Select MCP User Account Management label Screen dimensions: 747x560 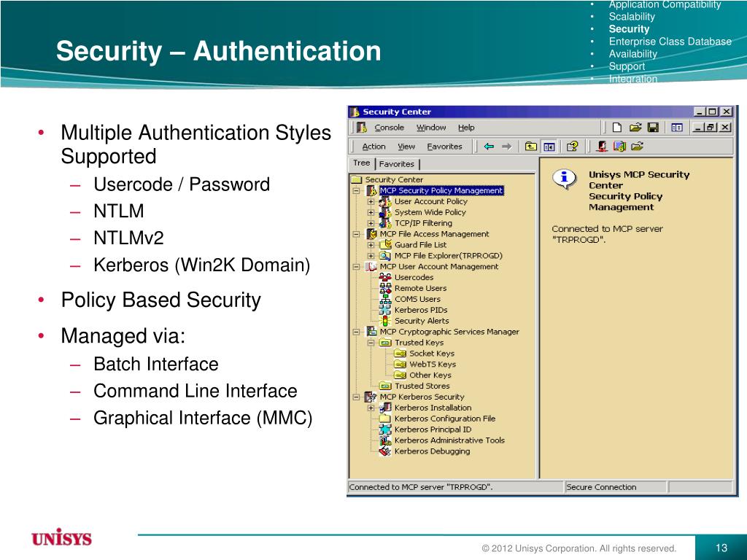(x=439, y=267)
